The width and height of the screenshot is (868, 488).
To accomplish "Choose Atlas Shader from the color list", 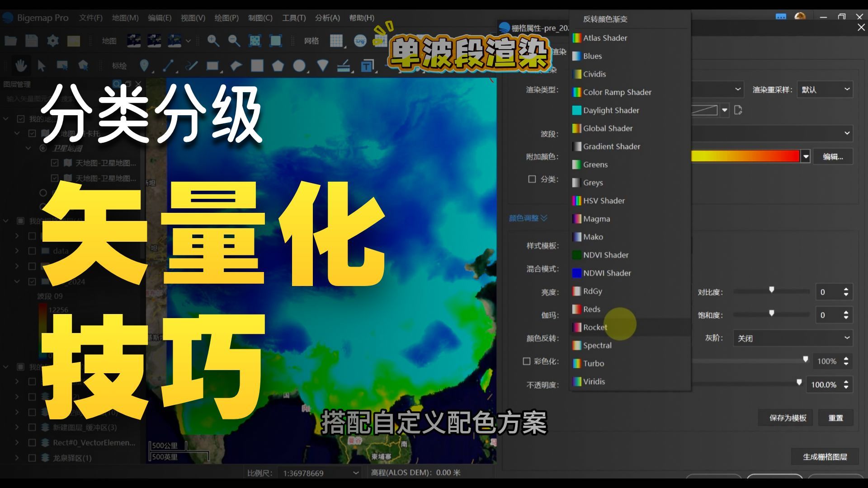I will tap(630, 38).
